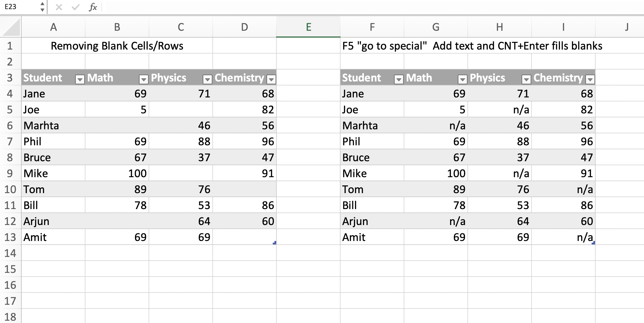644x323 pixels.
Task: Expand the right table Chemistry filter arrow
Action: pos(590,79)
